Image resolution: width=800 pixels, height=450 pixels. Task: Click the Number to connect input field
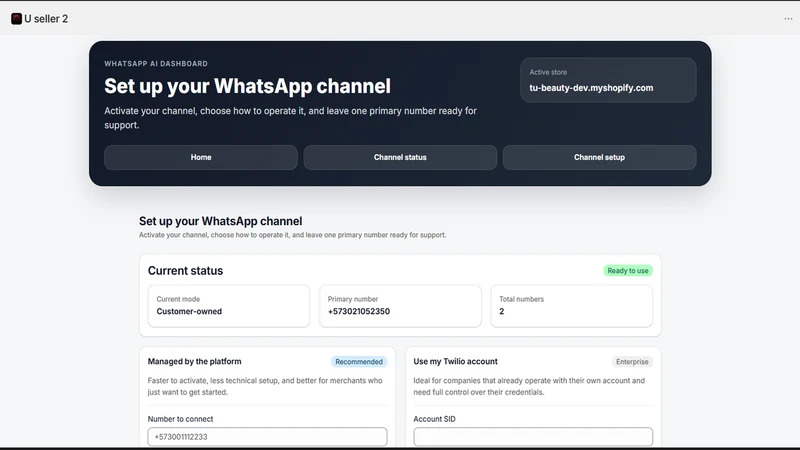pyautogui.click(x=267, y=437)
